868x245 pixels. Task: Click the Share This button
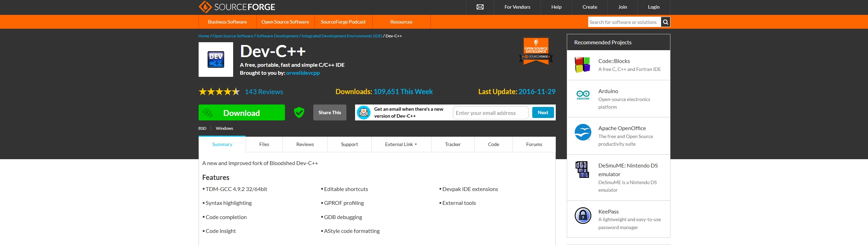[330, 112]
